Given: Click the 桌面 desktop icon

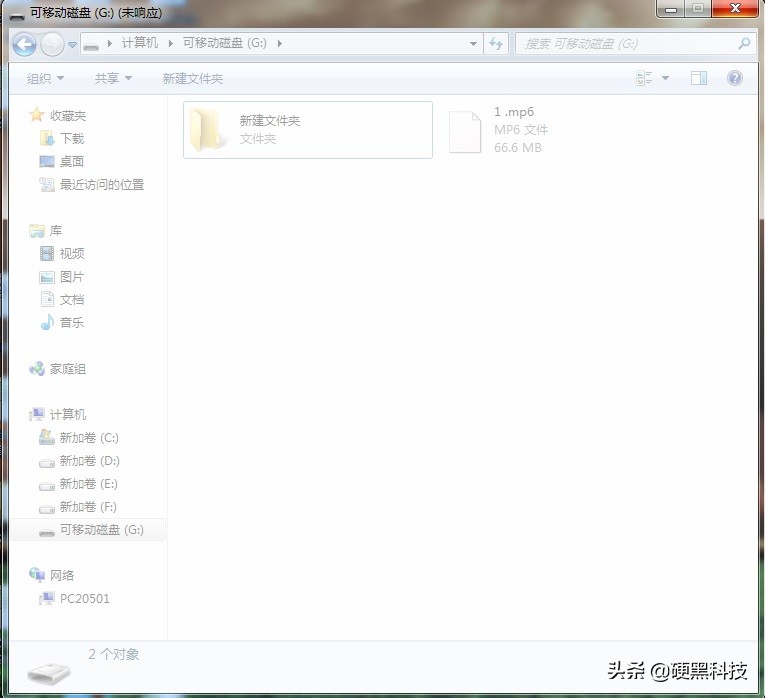Looking at the screenshot, I should (x=47, y=161).
